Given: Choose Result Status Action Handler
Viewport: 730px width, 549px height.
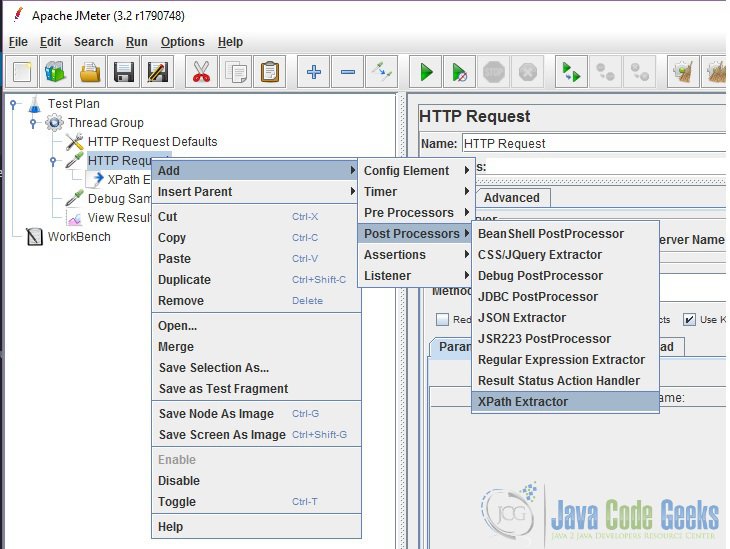Looking at the screenshot, I should tap(566, 380).
